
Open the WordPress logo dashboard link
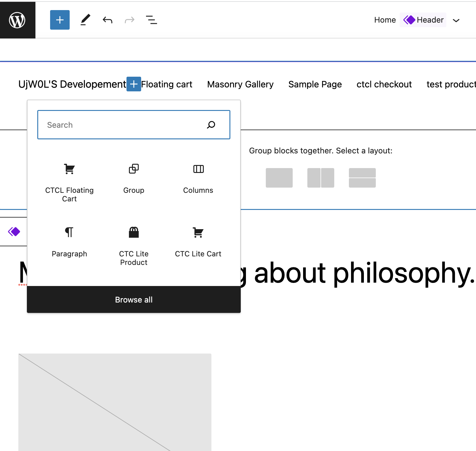click(17, 20)
